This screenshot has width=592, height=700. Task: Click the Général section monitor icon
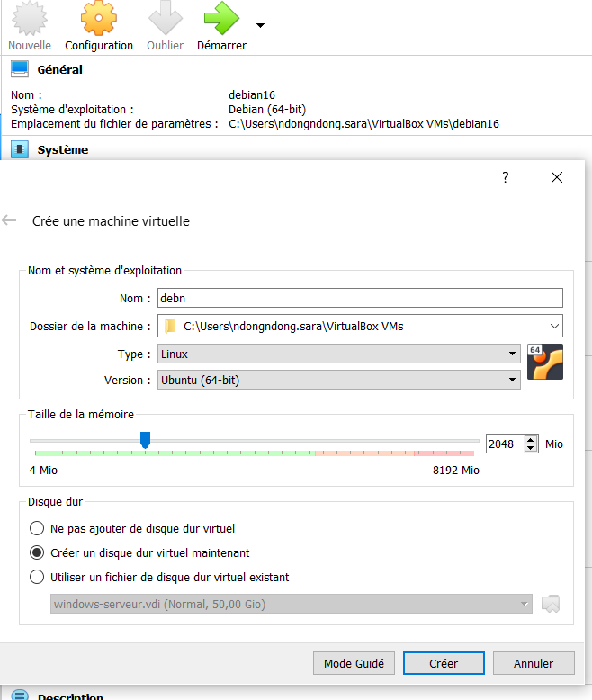(x=20, y=69)
